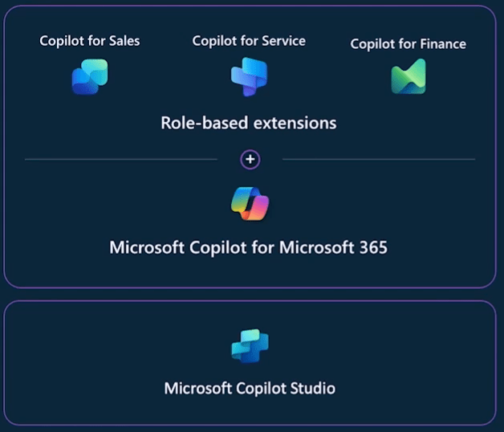Click the divider line left of plus
Image resolution: width=504 pixels, height=432 pixels.
[x=120, y=160]
